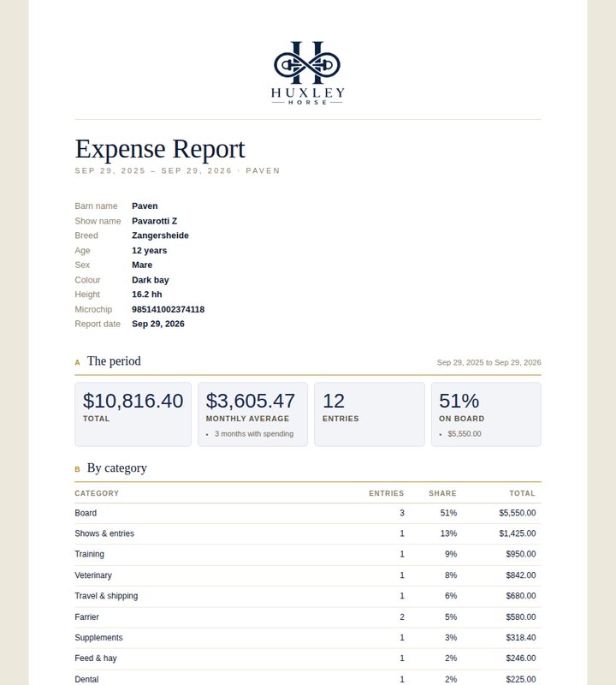Click Farrier entries count 2

[x=402, y=616]
